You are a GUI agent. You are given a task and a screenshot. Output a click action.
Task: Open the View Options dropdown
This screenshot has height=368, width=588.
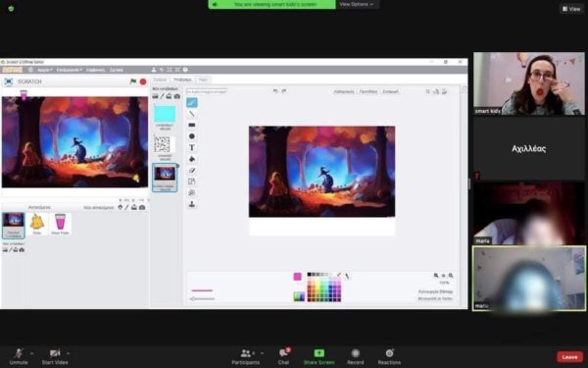[x=357, y=4]
